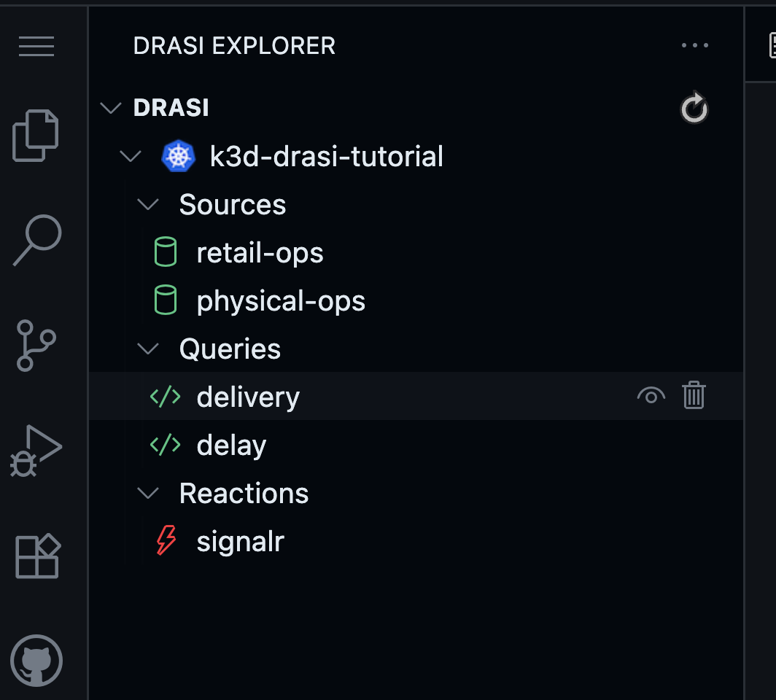Open Drasi Explorer more actions menu
This screenshot has width=776, height=700.
click(694, 46)
